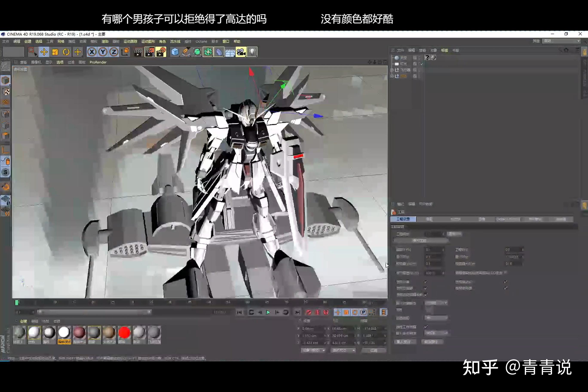The height and width of the screenshot is (392, 588).
Task: Switch to the 工程设置 tab
Action: click(x=403, y=219)
